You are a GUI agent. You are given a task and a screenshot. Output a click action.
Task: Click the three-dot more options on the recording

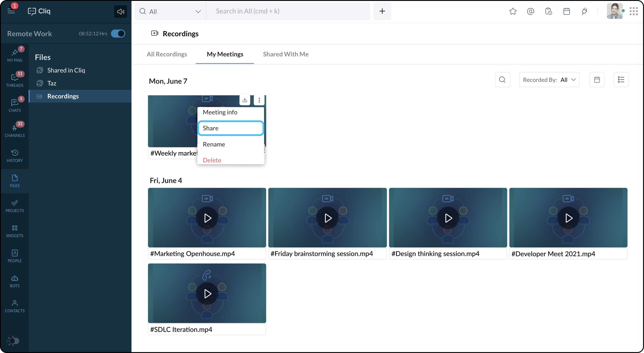(259, 100)
